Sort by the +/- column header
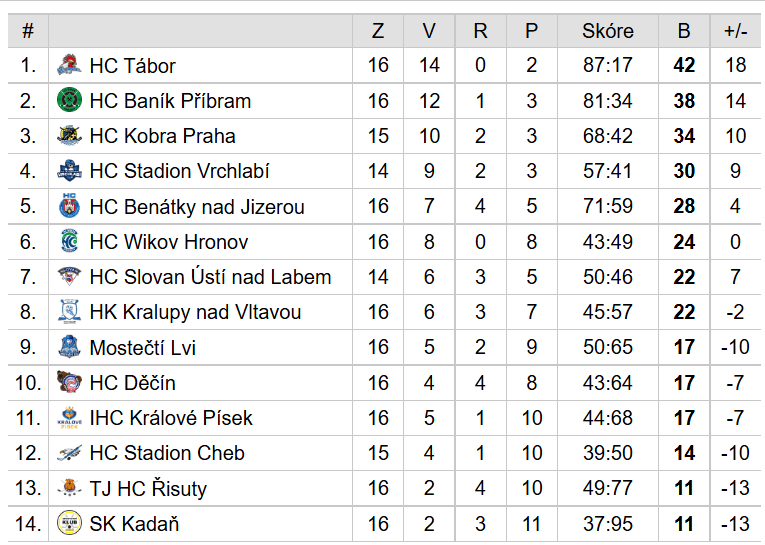Viewport: 765px width, 545px height. click(736, 31)
